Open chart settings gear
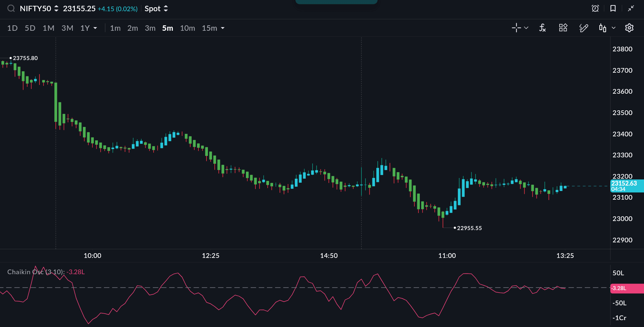Screen dimensions: 644x327 click(629, 28)
